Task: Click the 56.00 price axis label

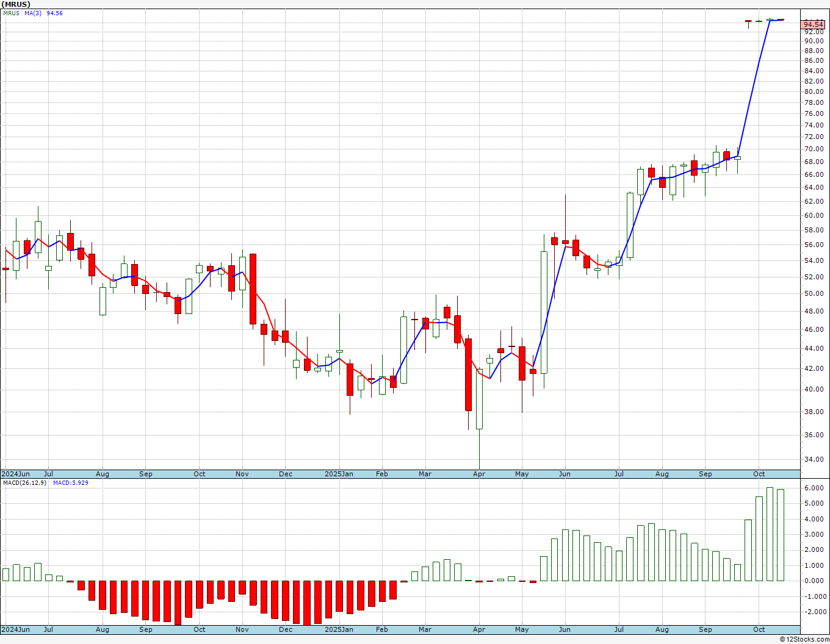Action: pos(814,245)
